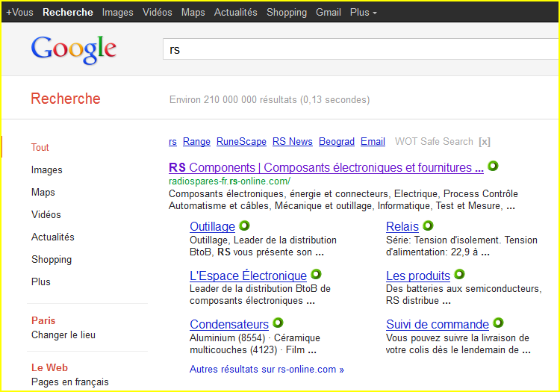
Task: Click the search input field containing rs
Action: click(x=361, y=49)
